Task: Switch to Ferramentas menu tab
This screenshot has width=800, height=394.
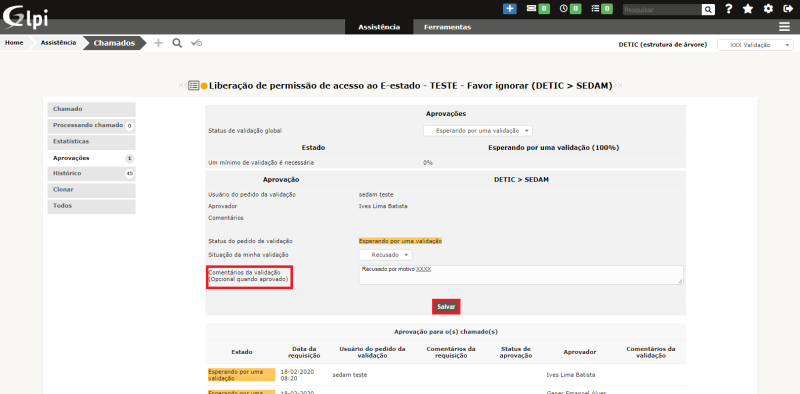Action: click(447, 27)
